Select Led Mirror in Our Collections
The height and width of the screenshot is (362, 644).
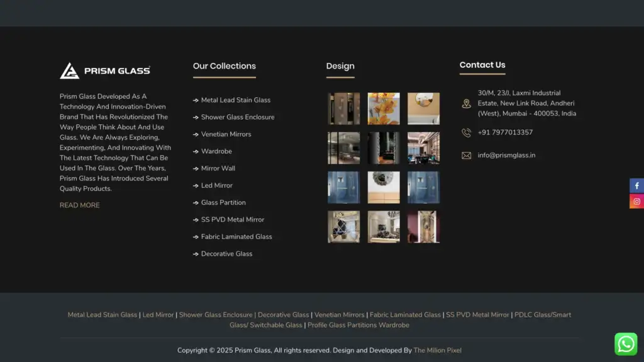pos(216,185)
